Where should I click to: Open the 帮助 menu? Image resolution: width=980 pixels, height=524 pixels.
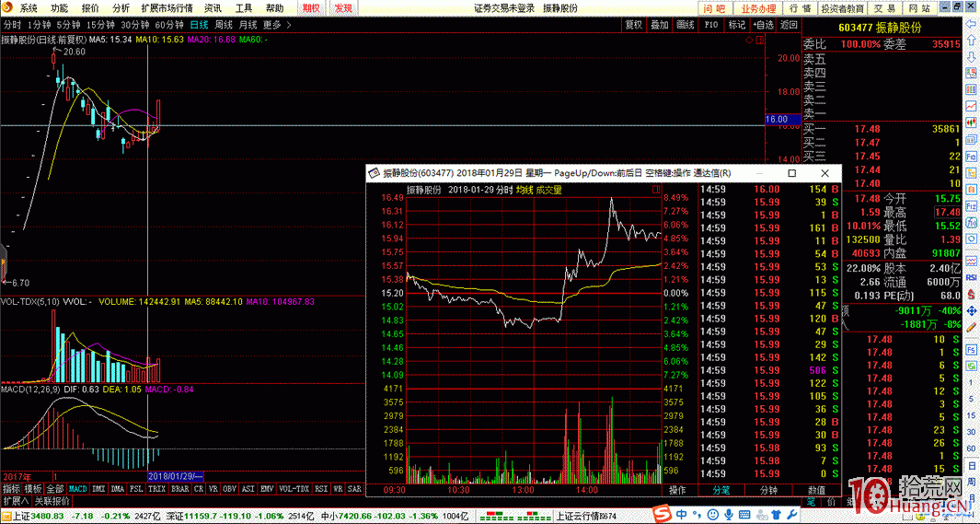point(274,8)
